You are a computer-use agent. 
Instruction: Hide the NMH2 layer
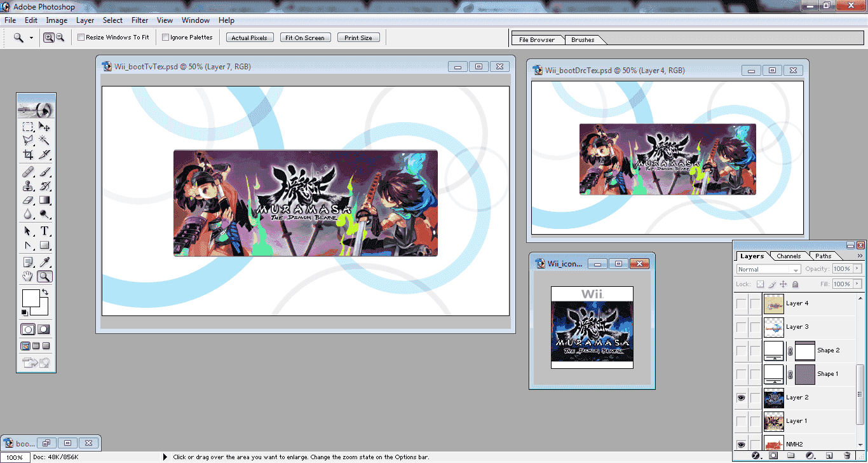[741, 445]
